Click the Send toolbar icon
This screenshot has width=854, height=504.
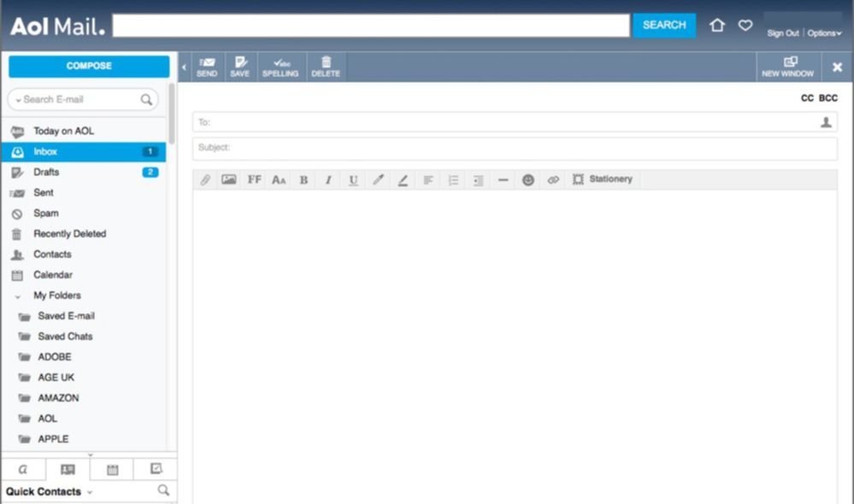click(x=207, y=67)
